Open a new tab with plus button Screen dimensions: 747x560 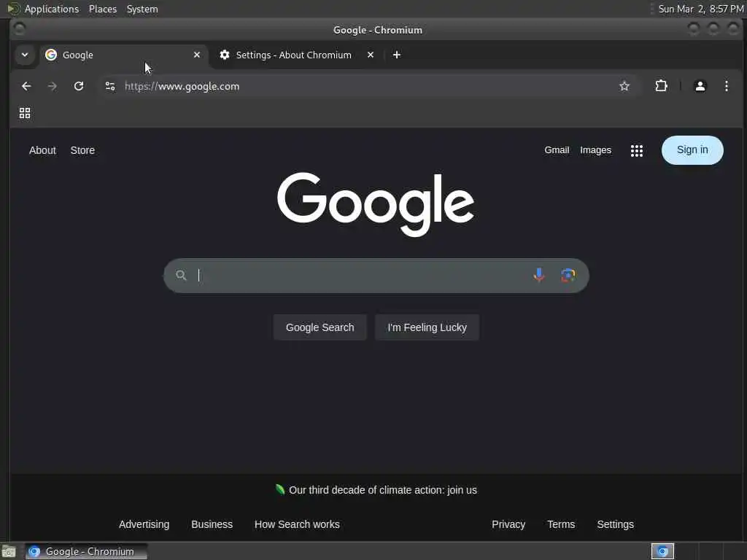396,55
